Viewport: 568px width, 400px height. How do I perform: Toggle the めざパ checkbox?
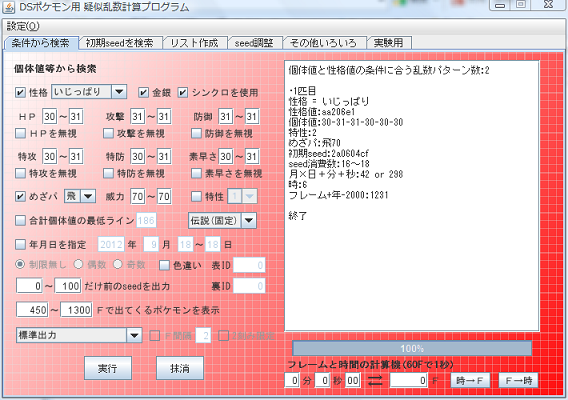[x=20, y=196]
